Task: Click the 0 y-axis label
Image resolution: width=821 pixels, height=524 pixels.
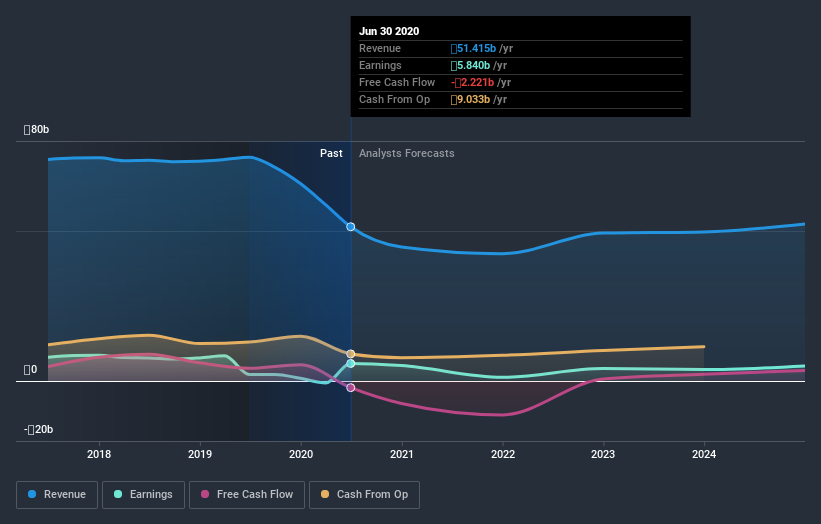Action: click(30, 370)
